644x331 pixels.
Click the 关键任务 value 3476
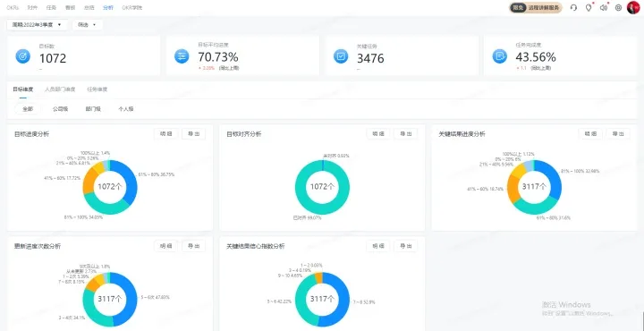point(370,58)
